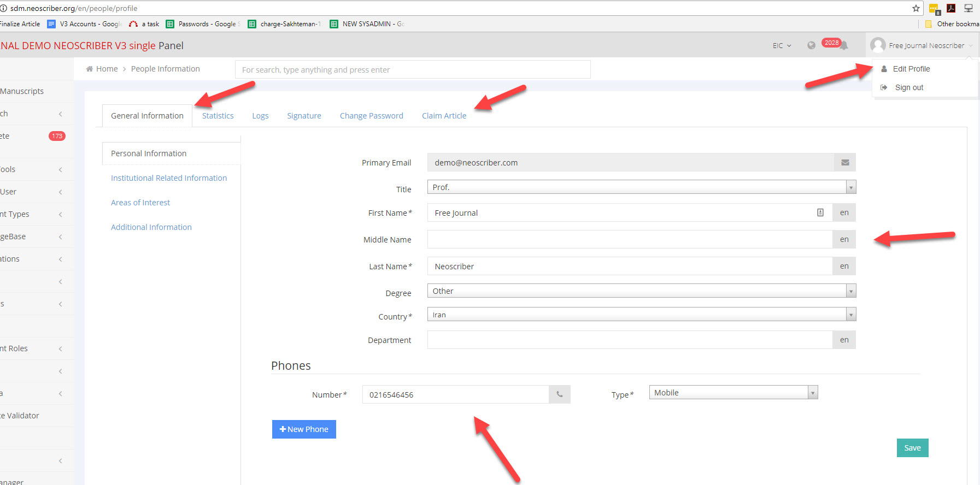Switch to the General Information tab
Viewport: 980px width, 485px height.
coord(147,116)
